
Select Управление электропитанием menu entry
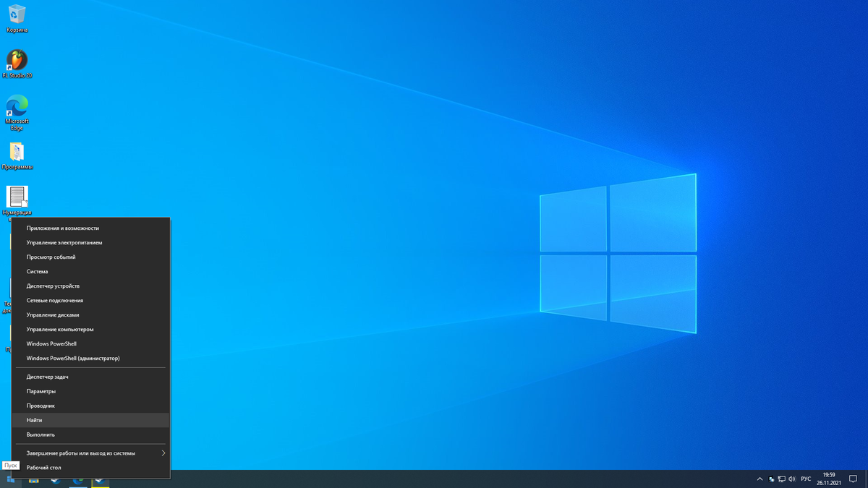tap(91, 243)
